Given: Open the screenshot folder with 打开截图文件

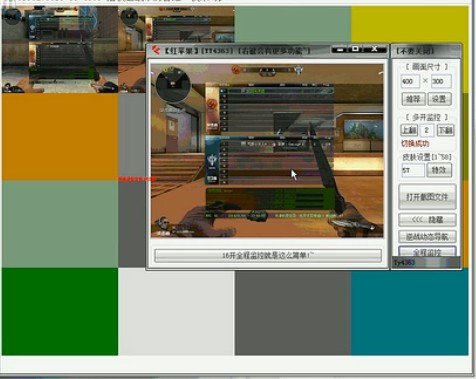Looking at the screenshot, I should click(x=427, y=197).
